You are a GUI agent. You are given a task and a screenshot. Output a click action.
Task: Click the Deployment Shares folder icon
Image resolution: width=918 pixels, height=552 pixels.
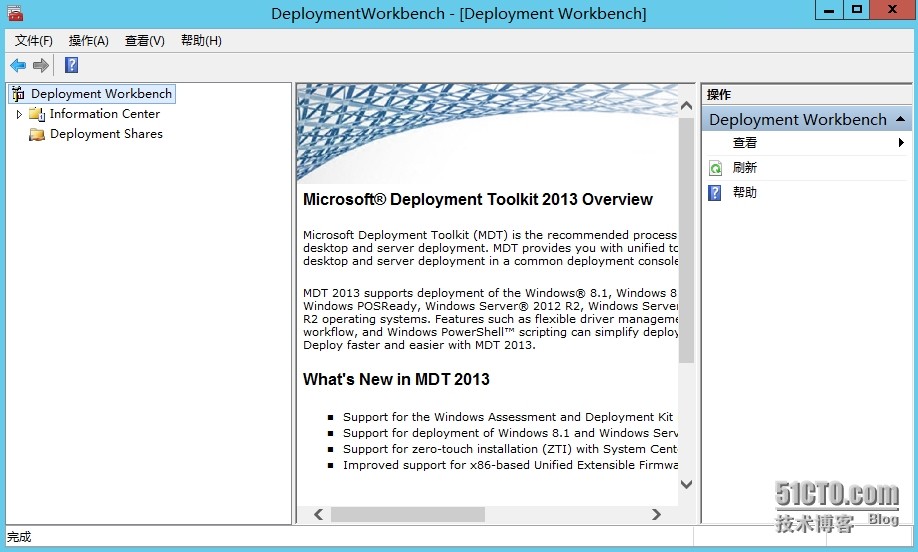click(37, 134)
